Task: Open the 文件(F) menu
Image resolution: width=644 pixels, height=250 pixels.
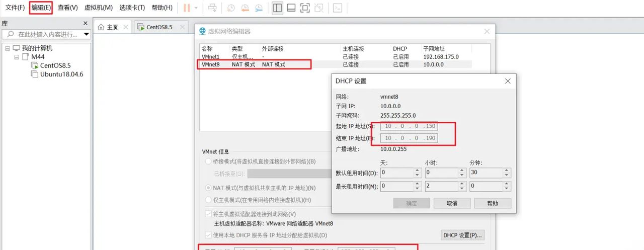Action: [15, 8]
